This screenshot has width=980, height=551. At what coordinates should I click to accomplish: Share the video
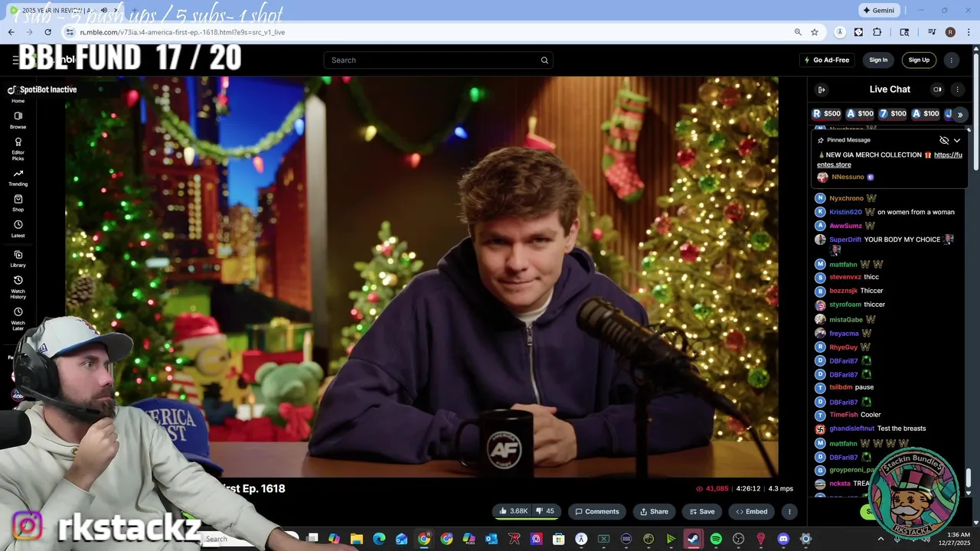click(x=654, y=511)
